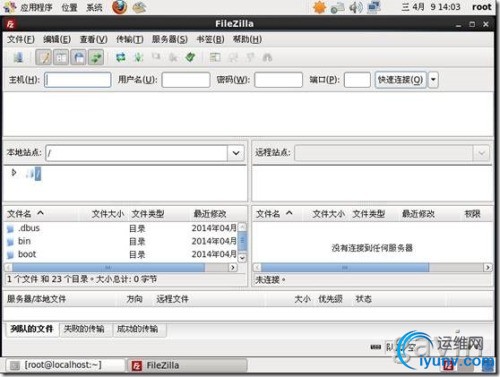500x377 pixels.
Task: Toggle the transfer queue display
Action: coord(96,57)
